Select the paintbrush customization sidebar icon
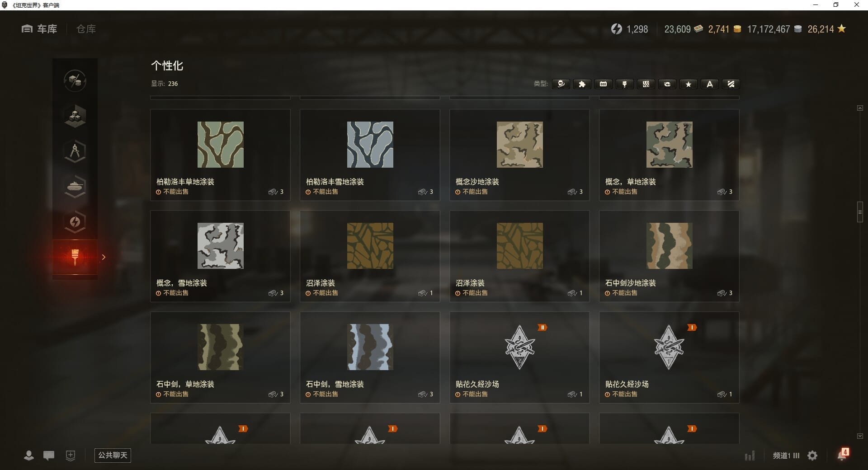 point(75,257)
